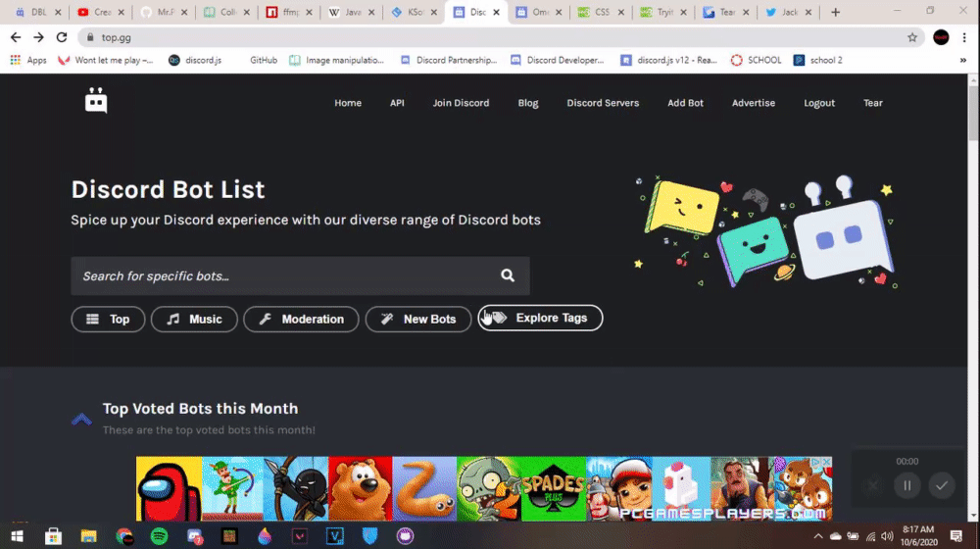Click the top.gg robot logo
The image size is (980, 549).
click(x=96, y=101)
